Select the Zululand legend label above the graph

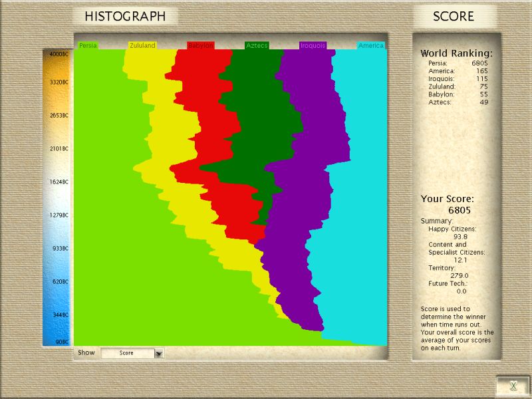tap(142, 45)
